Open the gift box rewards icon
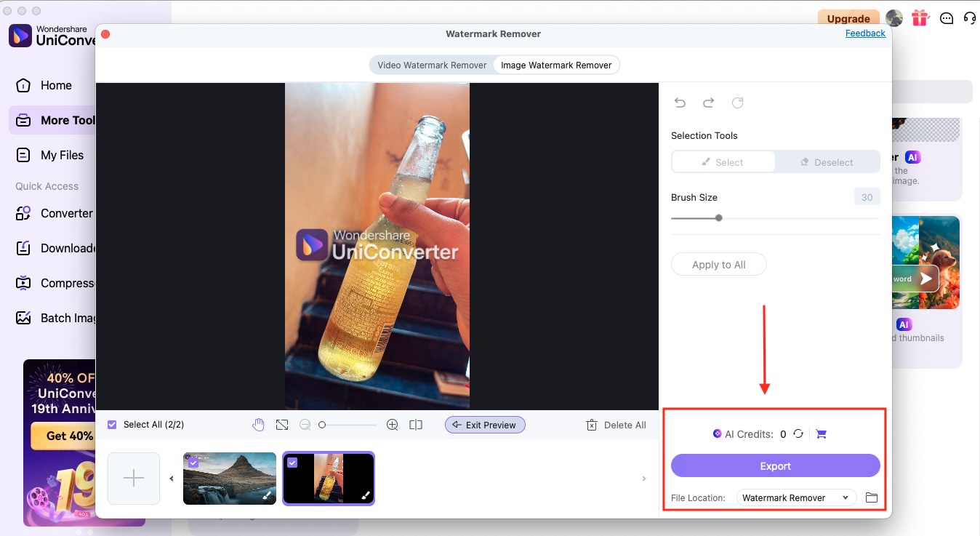The image size is (980, 536). click(x=920, y=18)
